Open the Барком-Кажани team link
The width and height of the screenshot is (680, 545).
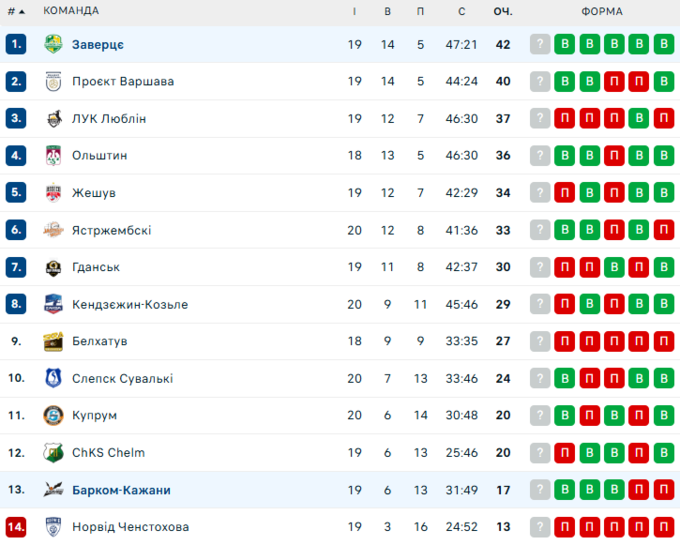pos(121,490)
